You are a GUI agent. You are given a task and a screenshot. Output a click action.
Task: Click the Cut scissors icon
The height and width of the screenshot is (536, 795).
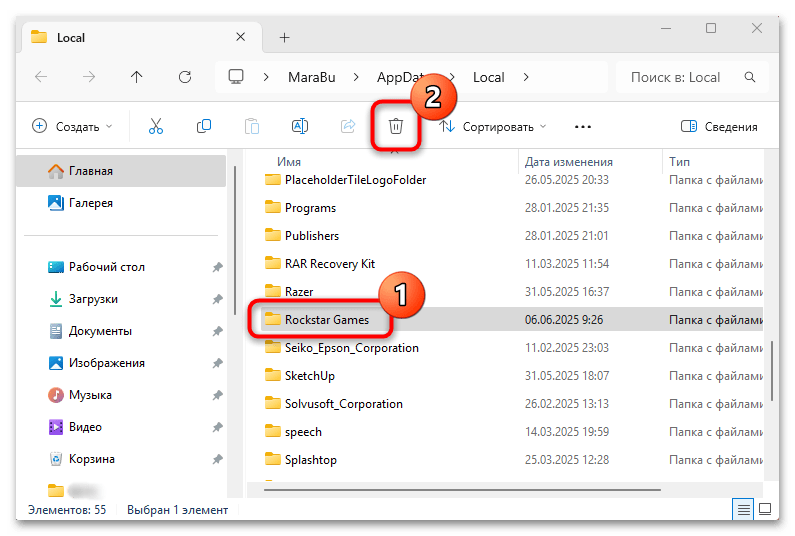(x=156, y=127)
